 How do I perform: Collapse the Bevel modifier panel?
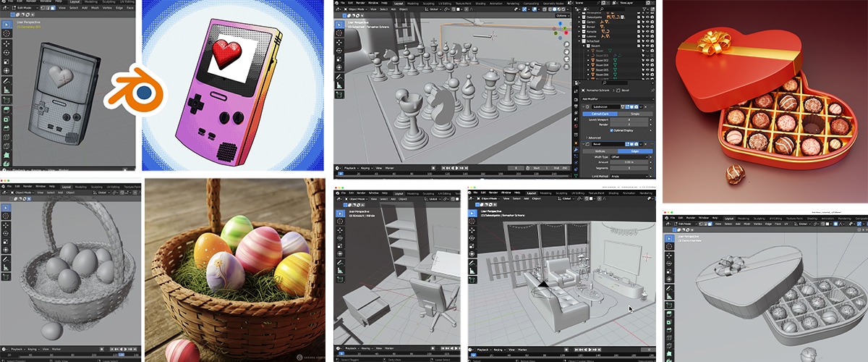point(582,144)
